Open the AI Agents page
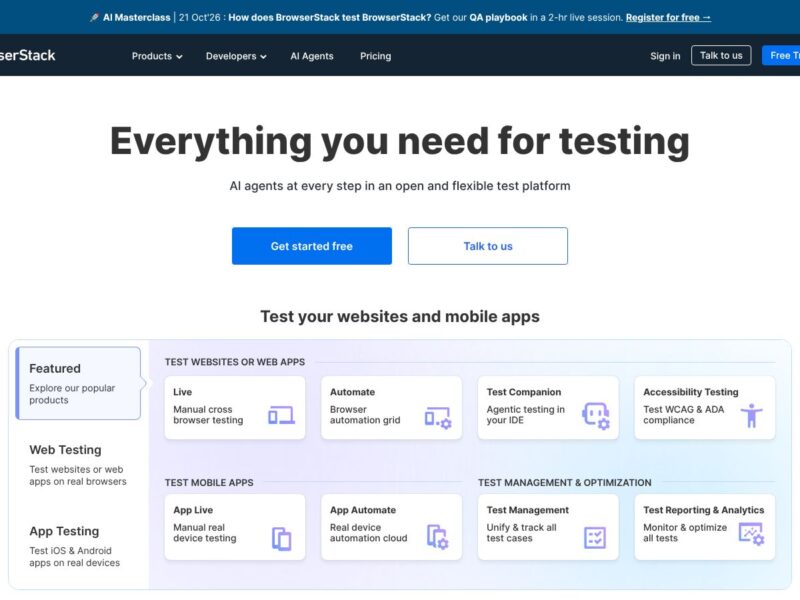Viewport: 800px width, 600px height. pyautogui.click(x=312, y=56)
